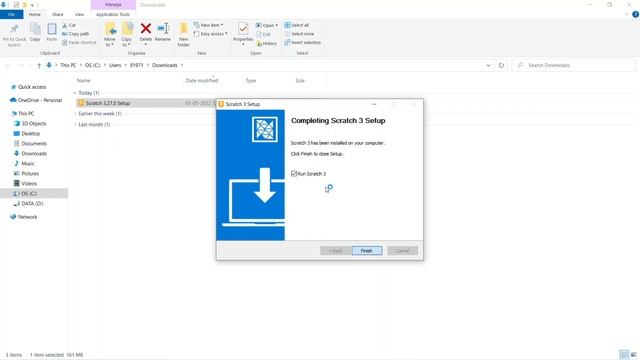Sort by Size column header
This screenshot has width=640, height=360.
point(300,81)
